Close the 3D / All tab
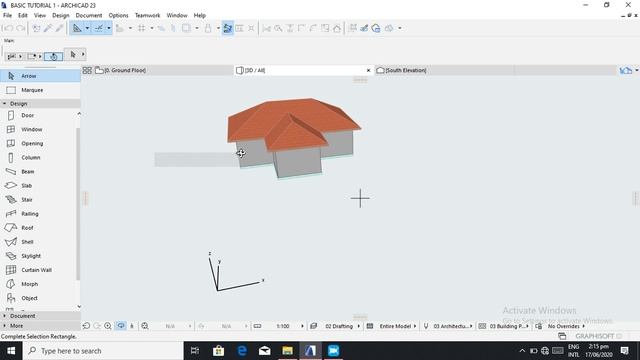The height and width of the screenshot is (360, 640). [x=368, y=70]
